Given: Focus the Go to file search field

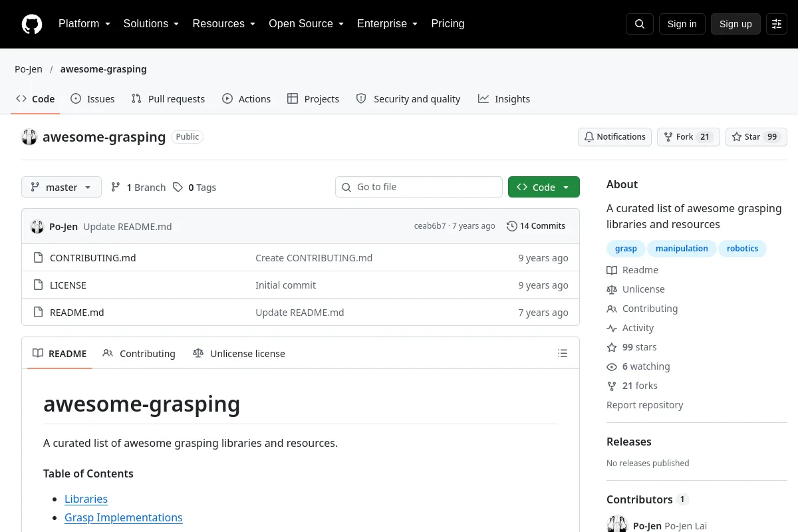Looking at the screenshot, I should [419, 187].
